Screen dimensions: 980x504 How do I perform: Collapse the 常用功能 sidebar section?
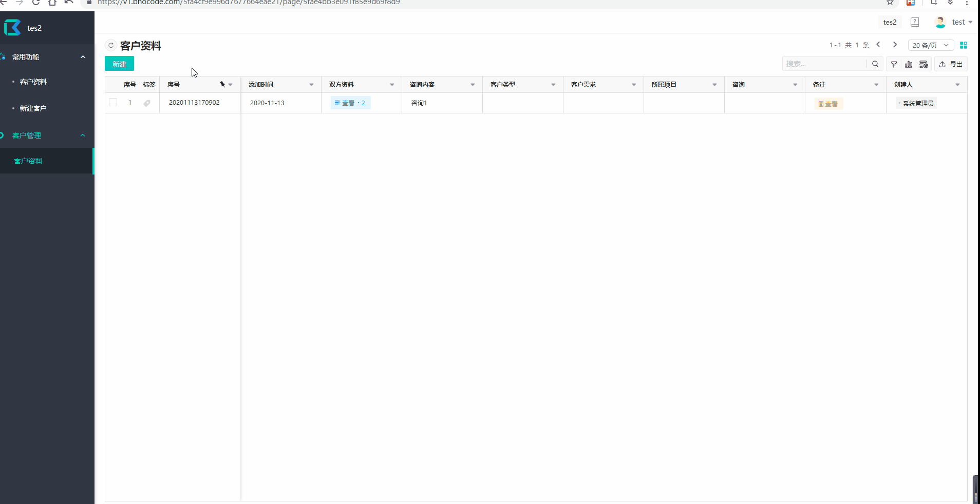(83, 57)
